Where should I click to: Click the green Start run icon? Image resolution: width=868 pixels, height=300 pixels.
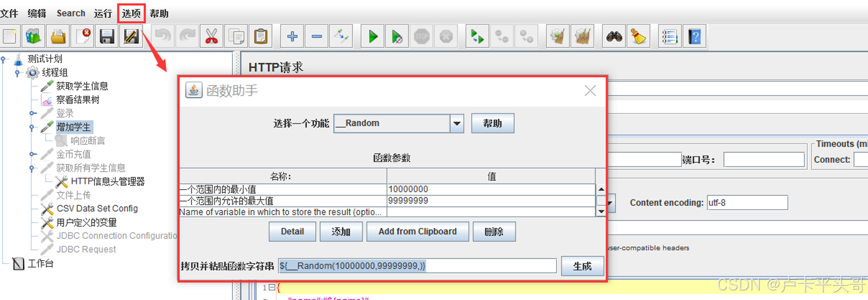(373, 36)
